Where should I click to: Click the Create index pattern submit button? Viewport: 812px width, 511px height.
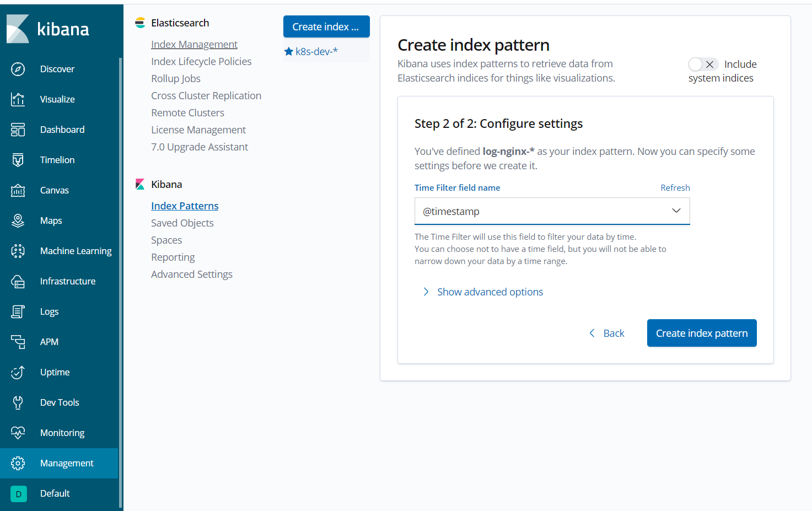(702, 333)
